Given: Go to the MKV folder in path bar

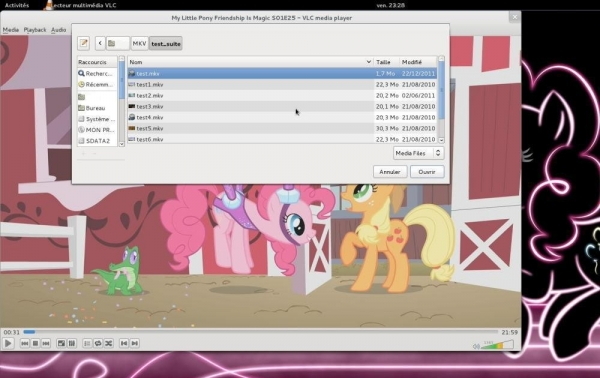Looking at the screenshot, I should click(139, 43).
